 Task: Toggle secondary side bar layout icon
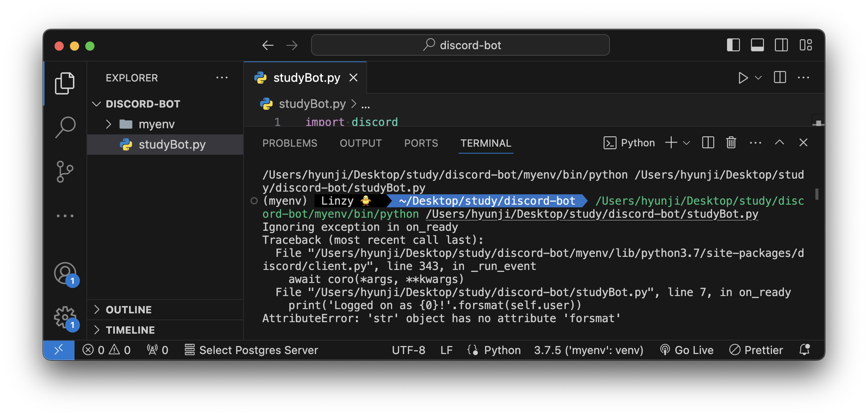tap(781, 45)
